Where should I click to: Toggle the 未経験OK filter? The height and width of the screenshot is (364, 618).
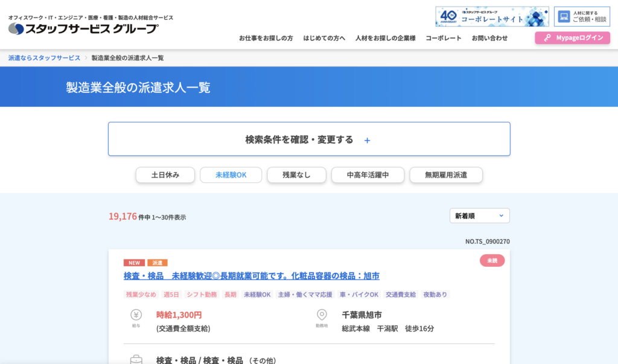pos(231,175)
